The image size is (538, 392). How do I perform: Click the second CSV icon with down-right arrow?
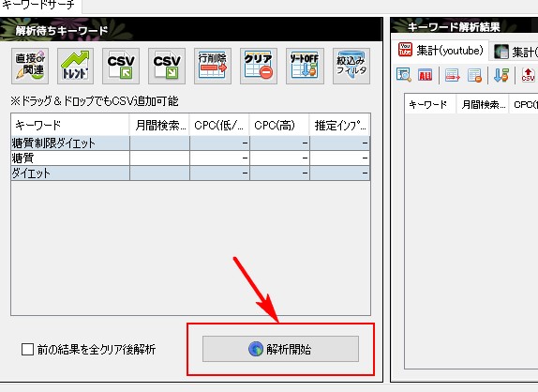[x=167, y=66]
